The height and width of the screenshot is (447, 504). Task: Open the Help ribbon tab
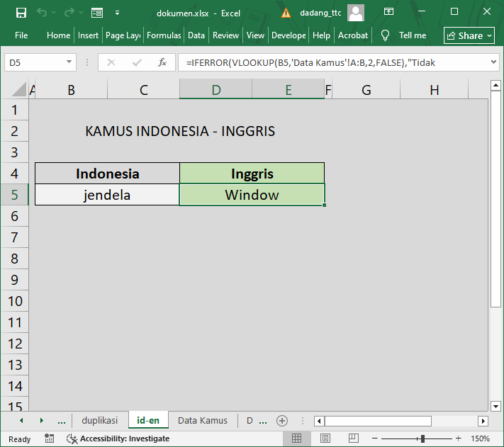321,35
